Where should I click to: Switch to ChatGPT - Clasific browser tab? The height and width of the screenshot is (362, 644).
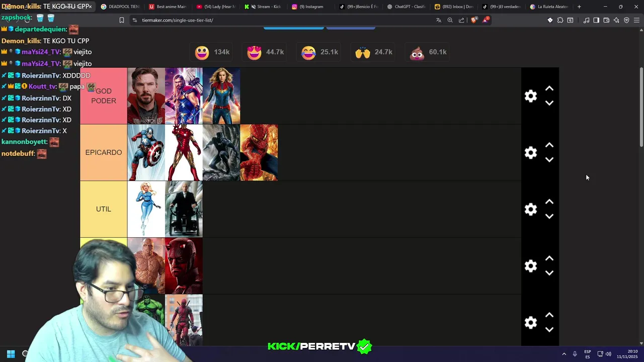tap(406, 7)
